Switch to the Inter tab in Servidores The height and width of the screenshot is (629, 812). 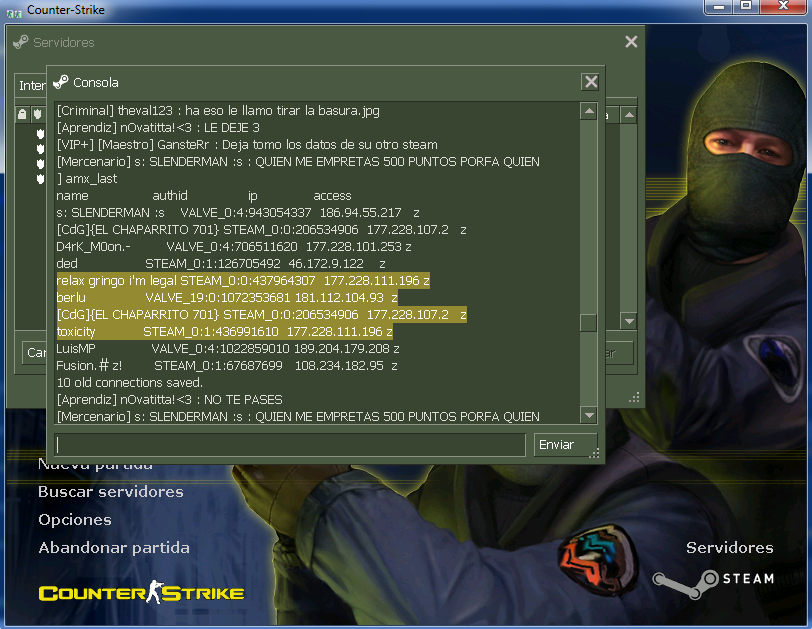31,85
